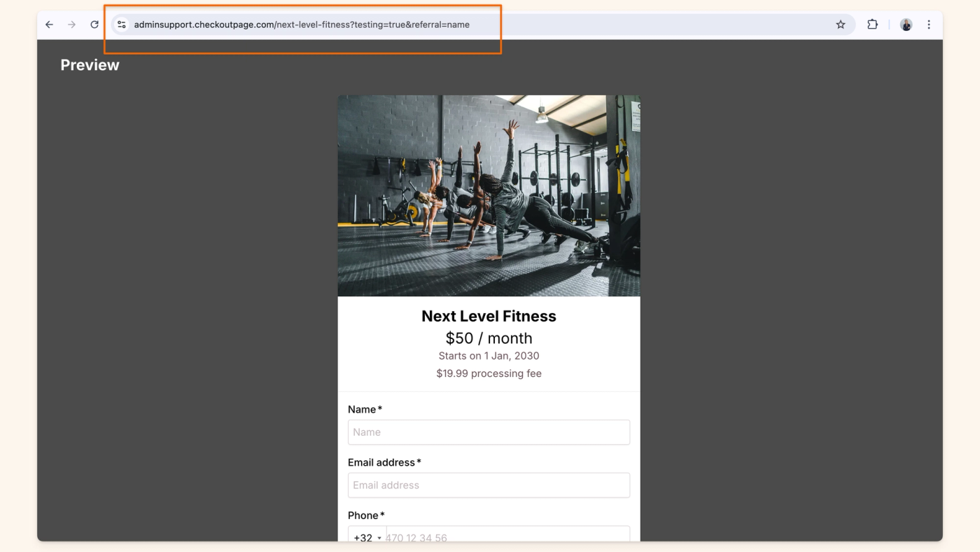Click the Email address field label
This screenshot has width=980, height=552.
(384, 462)
